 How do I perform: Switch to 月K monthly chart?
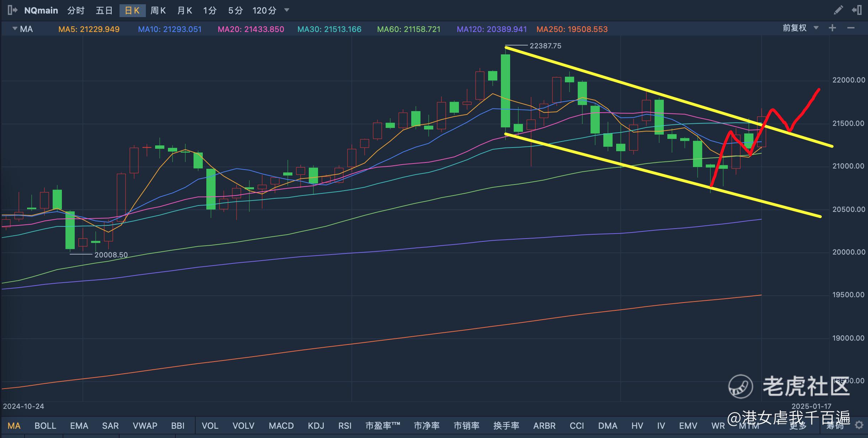(x=185, y=11)
